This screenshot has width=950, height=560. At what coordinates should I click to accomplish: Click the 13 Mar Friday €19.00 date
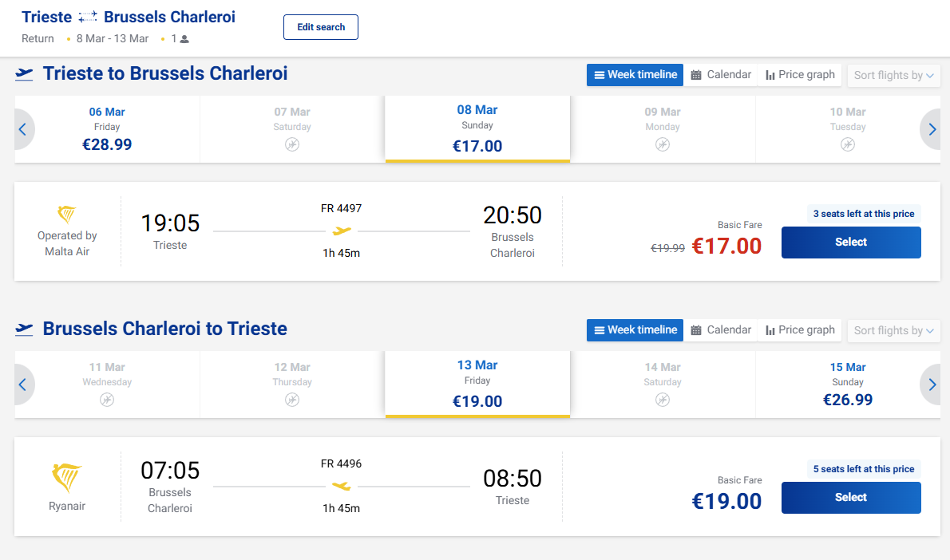click(x=477, y=385)
